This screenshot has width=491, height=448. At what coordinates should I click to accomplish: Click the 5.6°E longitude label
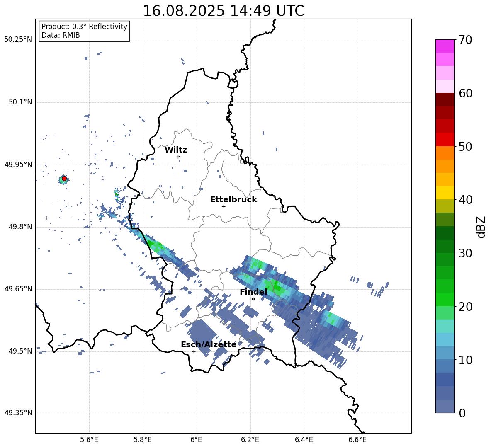coord(89,440)
